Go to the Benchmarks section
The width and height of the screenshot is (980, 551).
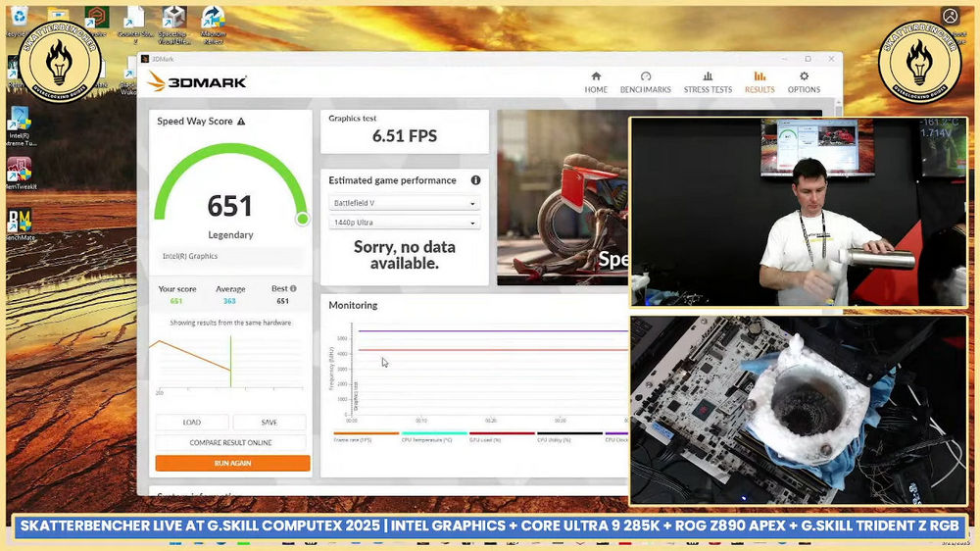[645, 82]
